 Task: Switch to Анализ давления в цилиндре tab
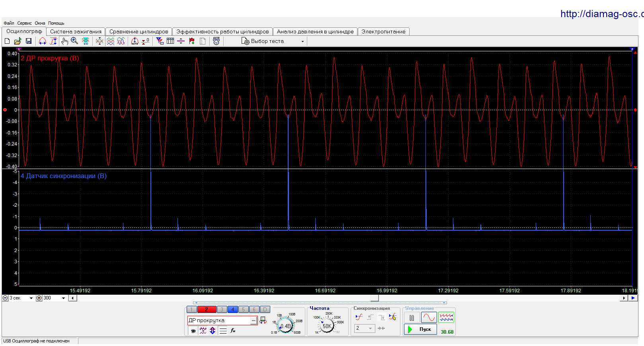click(315, 31)
